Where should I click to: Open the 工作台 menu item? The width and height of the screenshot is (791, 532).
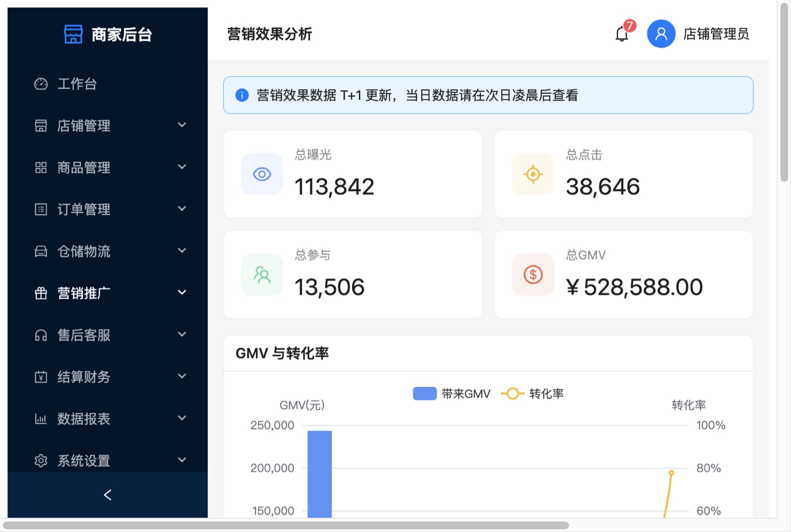pos(108,84)
